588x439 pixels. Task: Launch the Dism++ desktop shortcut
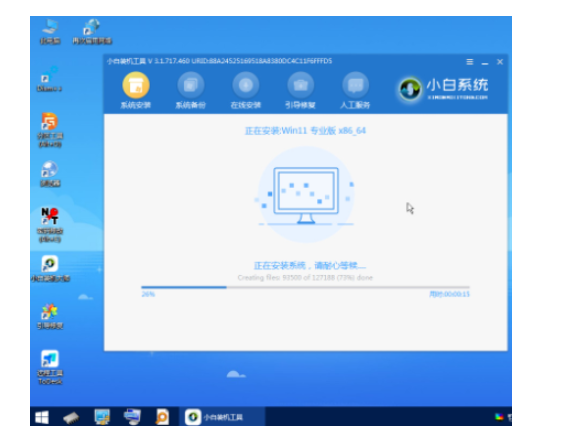[x=49, y=79]
